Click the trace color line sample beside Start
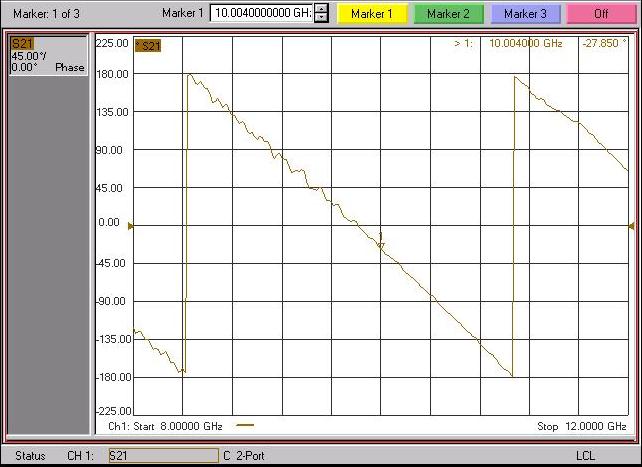Viewport: 642px width, 467px height. pos(245,426)
